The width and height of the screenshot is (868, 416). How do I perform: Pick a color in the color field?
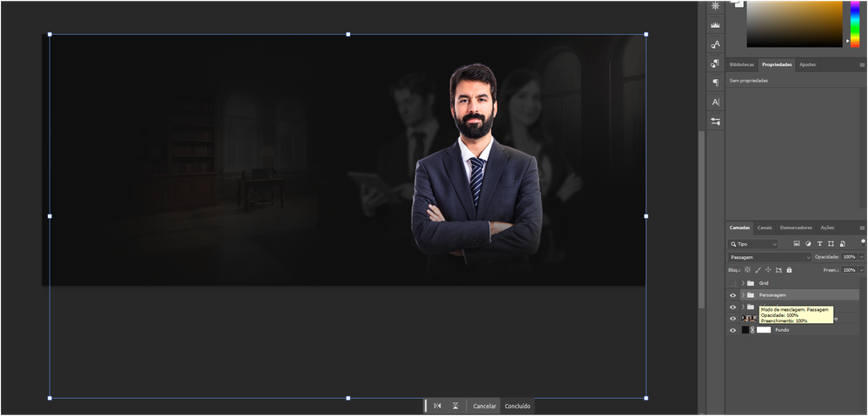click(794, 23)
